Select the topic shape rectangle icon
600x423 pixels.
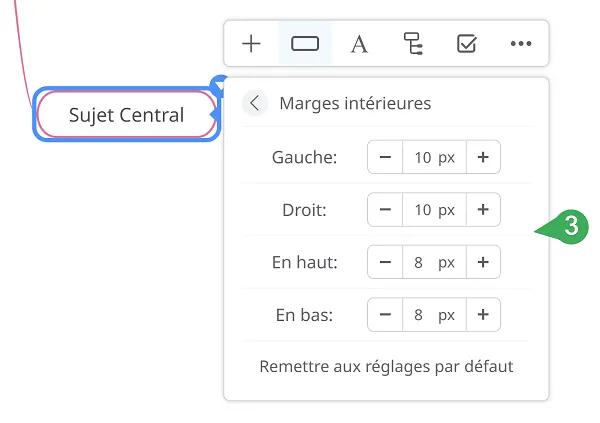click(x=305, y=43)
